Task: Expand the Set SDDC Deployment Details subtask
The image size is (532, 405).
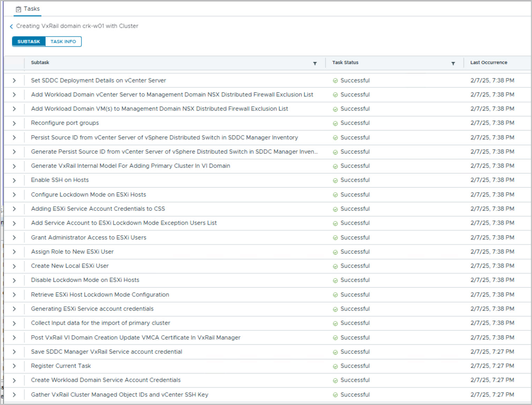Action: [14, 81]
